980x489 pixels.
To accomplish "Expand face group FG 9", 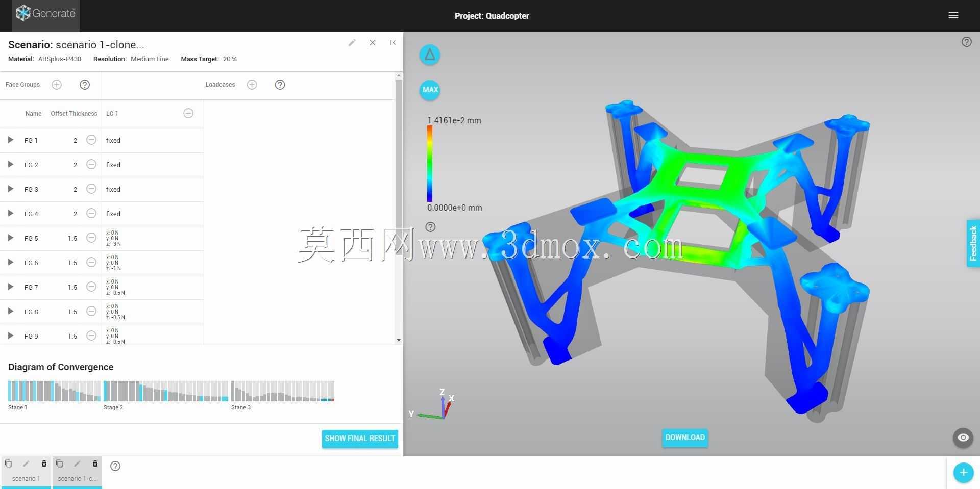I will [x=10, y=336].
